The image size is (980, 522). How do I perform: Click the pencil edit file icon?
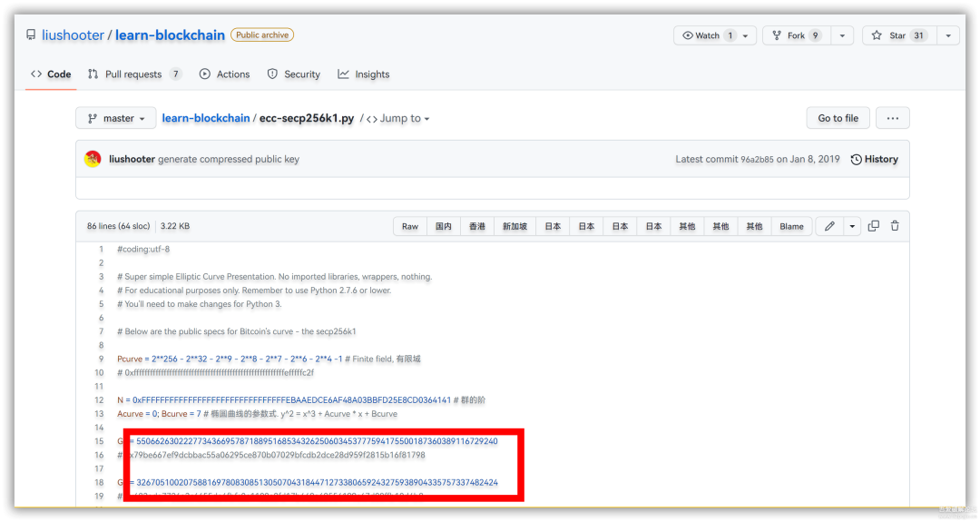[x=829, y=226]
